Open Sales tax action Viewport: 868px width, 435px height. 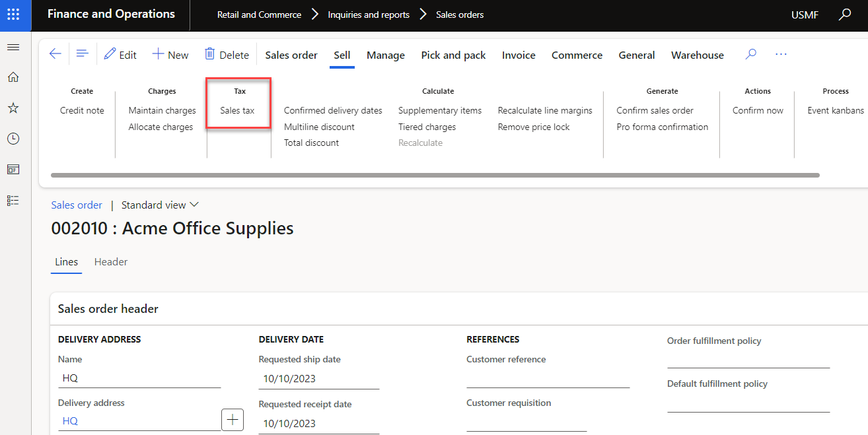point(237,110)
